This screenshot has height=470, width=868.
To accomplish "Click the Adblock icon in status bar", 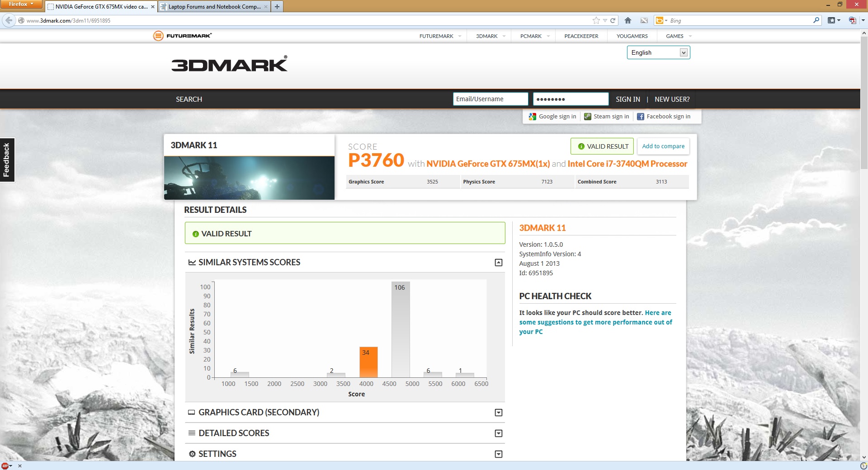I will pyautogui.click(x=5, y=465).
